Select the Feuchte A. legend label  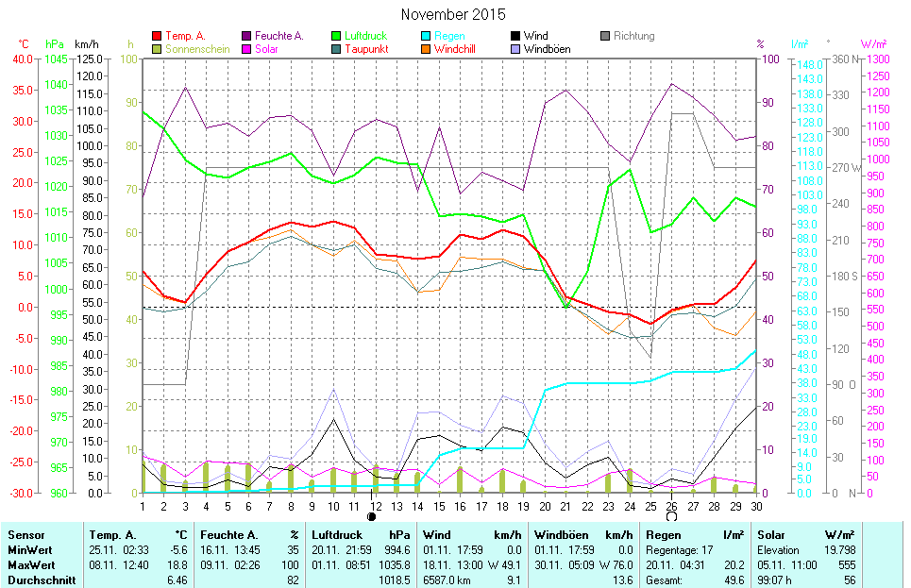pyautogui.click(x=279, y=36)
